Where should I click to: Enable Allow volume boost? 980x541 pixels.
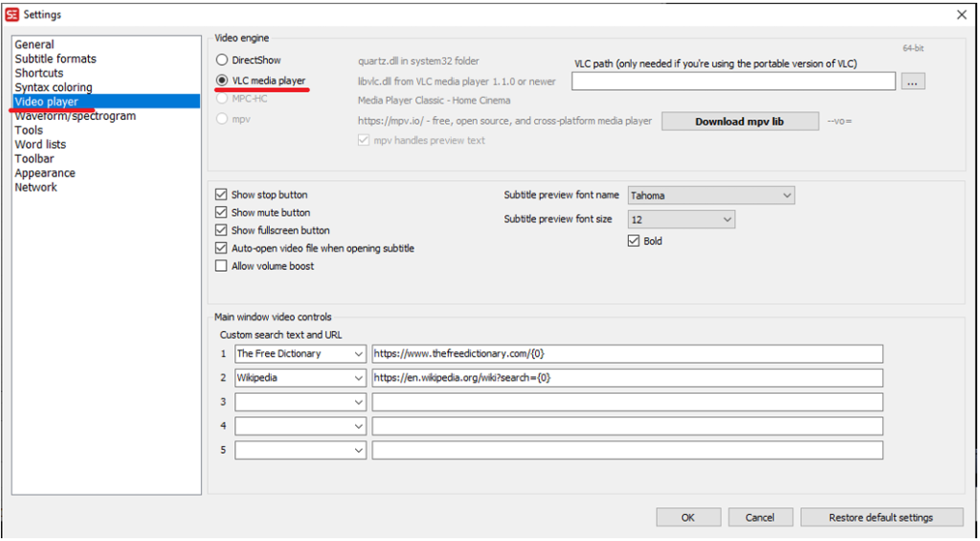(x=222, y=266)
